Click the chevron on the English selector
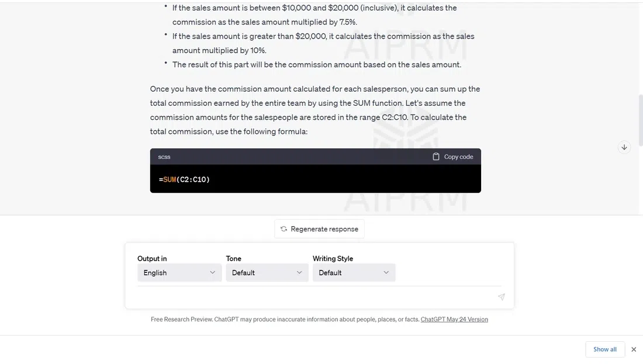The width and height of the screenshot is (643, 364). 212,273
